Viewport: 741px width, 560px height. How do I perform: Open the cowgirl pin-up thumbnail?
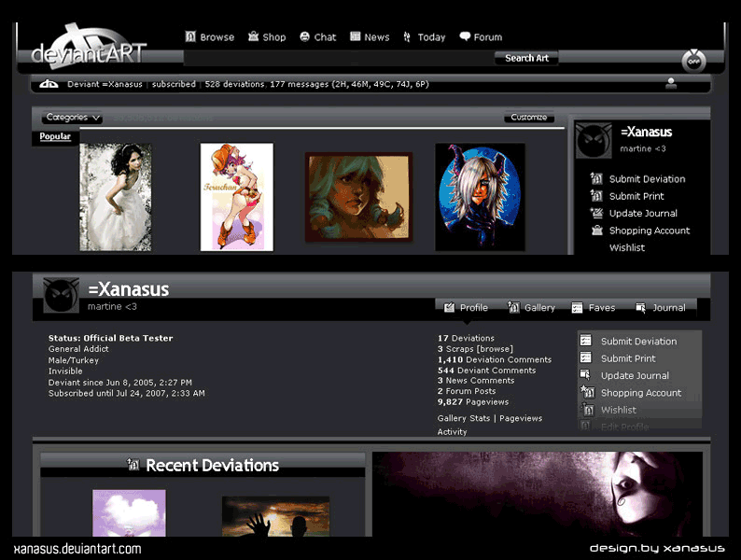tap(237, 197)
